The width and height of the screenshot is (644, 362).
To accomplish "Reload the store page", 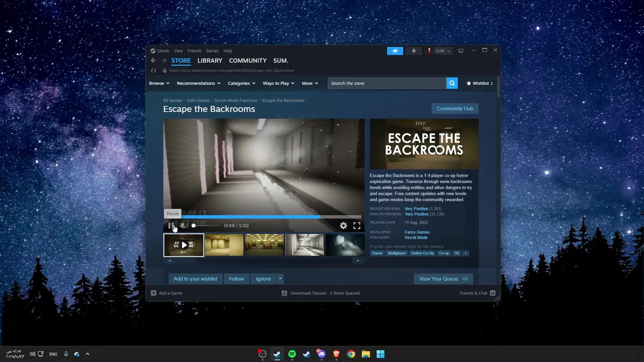I will point(153,70).
